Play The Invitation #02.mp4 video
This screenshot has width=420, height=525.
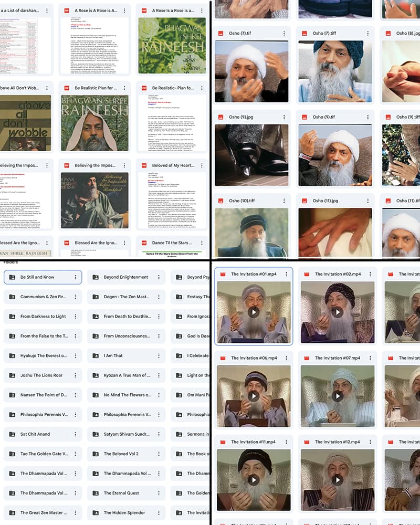337,312
